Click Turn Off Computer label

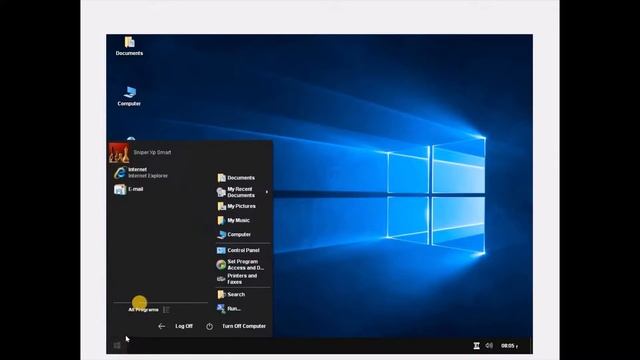click(244, 326)
